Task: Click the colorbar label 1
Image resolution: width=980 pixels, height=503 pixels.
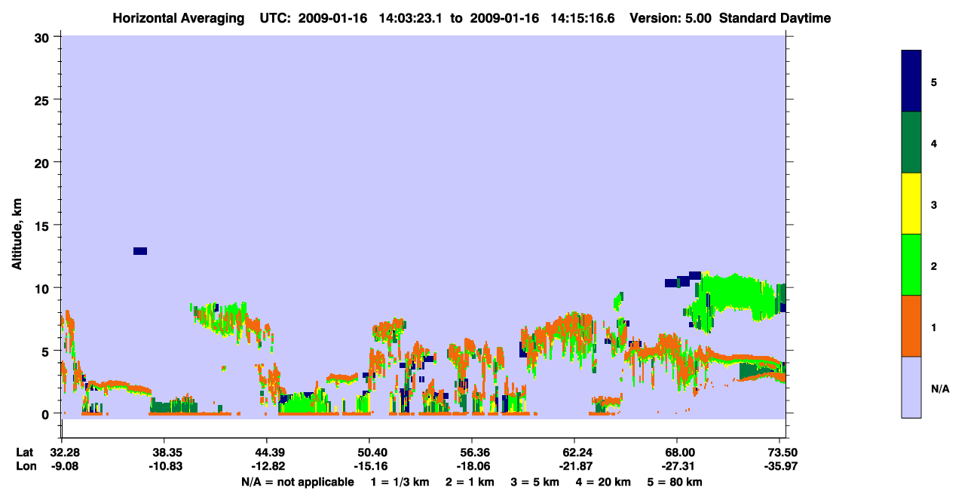Action: coord(934,327)
